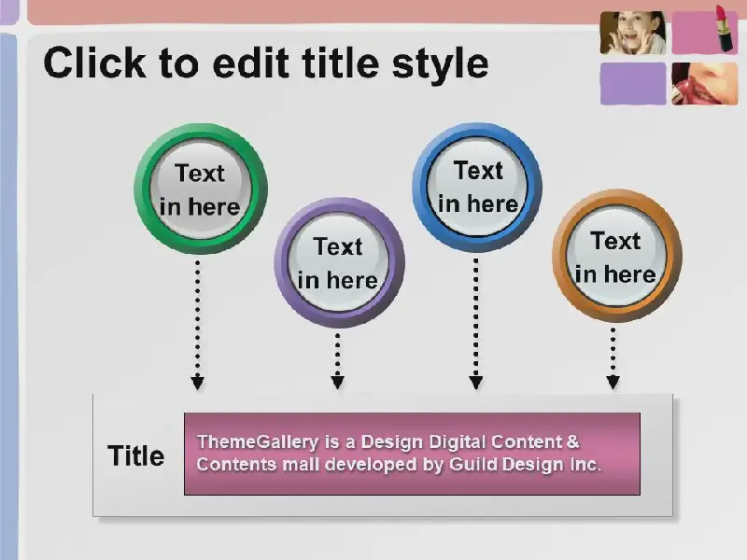Click the dotted arrow under the purple circle
The height and width of the screenshot is (560, 747).
tap(337, 361)
